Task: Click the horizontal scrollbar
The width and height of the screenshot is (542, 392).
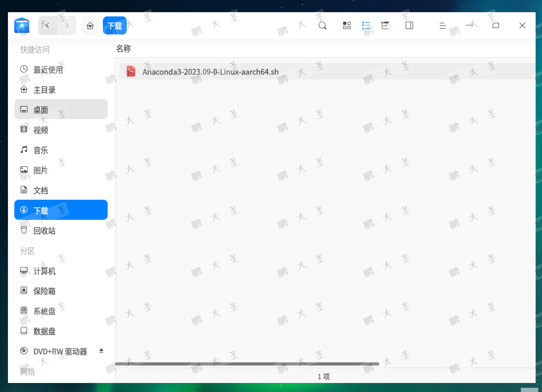Action: [247, 364]
